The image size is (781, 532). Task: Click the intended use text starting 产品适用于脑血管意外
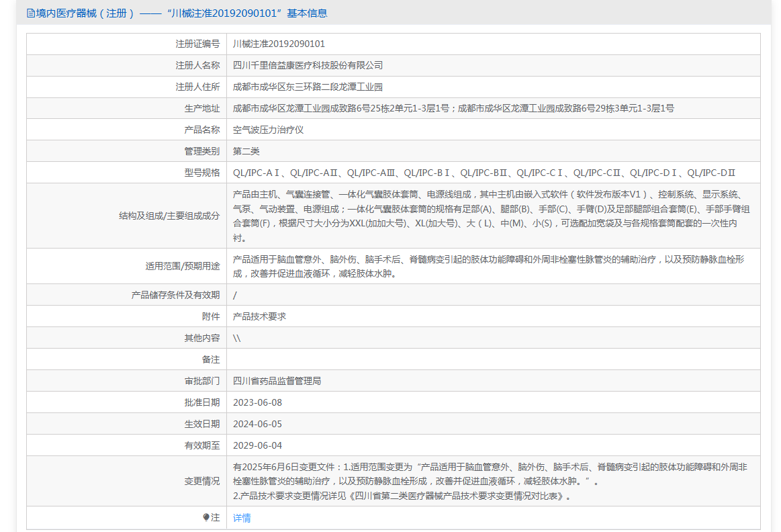(489, 266)
